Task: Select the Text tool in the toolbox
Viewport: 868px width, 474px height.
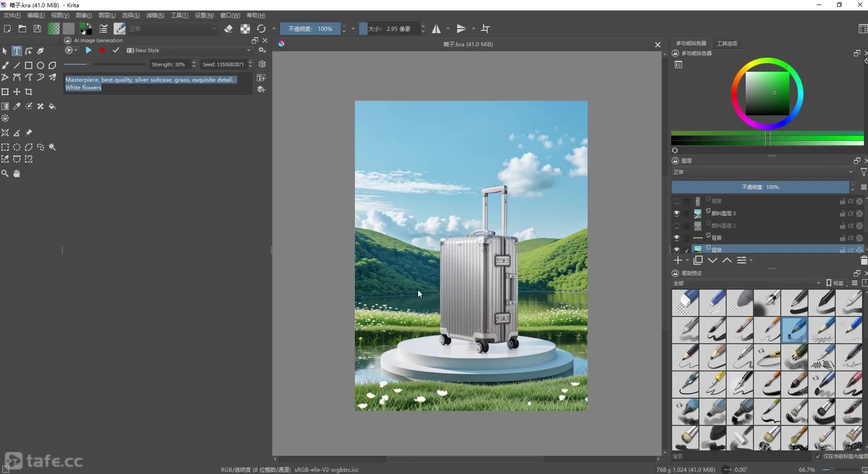Action: (x=17, y=51)
